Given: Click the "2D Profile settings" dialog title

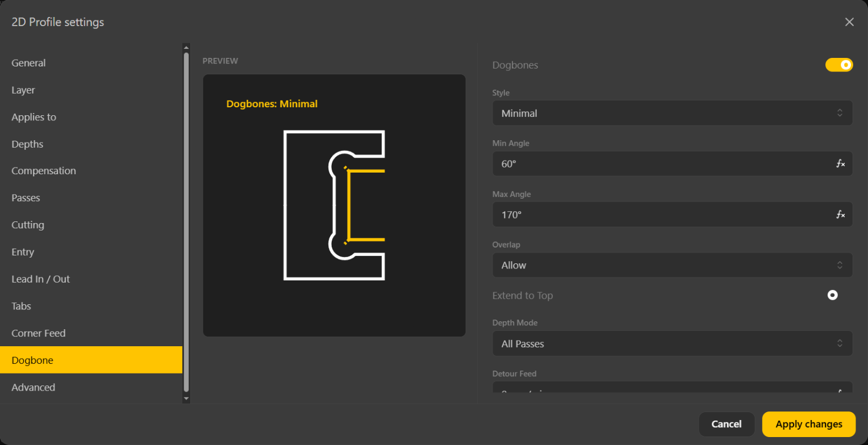Looking at the screenshot, I should [x=58, y=22].
